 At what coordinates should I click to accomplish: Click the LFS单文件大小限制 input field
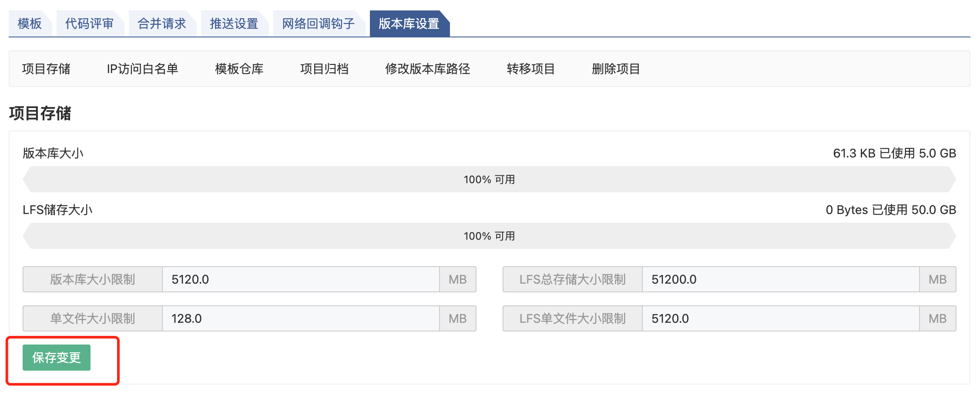(x=780, y=318)
